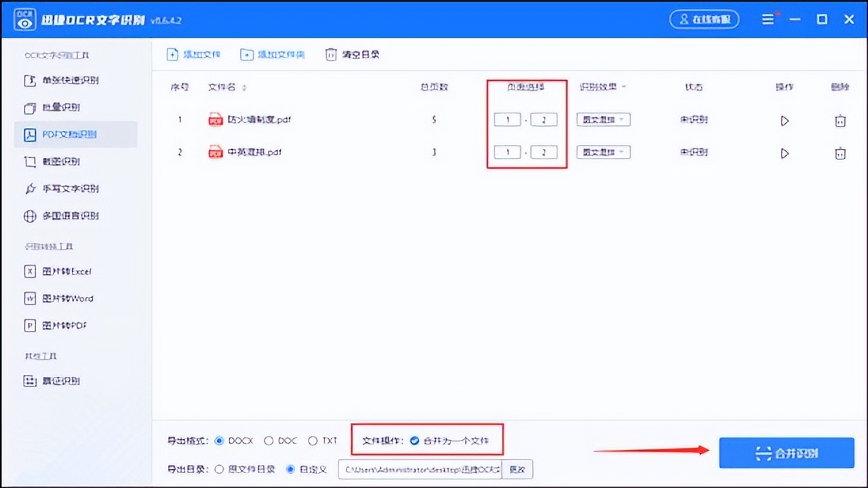Delete 防火墙制度.pdf using its trash icon
The image size is (868, 488).
coord(840,120)
